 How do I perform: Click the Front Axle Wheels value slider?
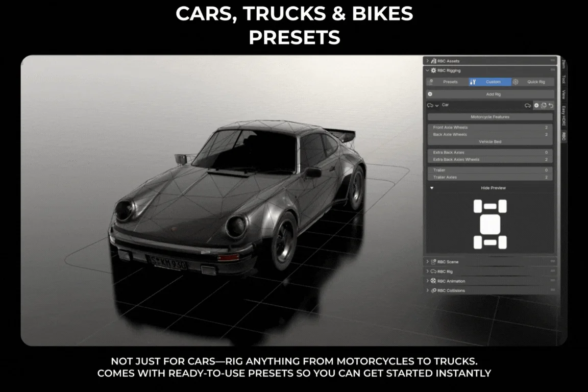pyautogui.click(x=490, y=128)
